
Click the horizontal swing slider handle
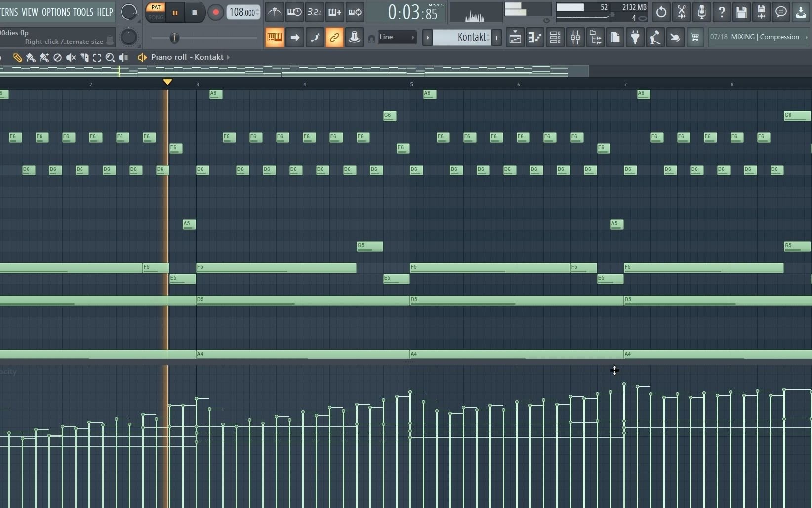[174, 38]
